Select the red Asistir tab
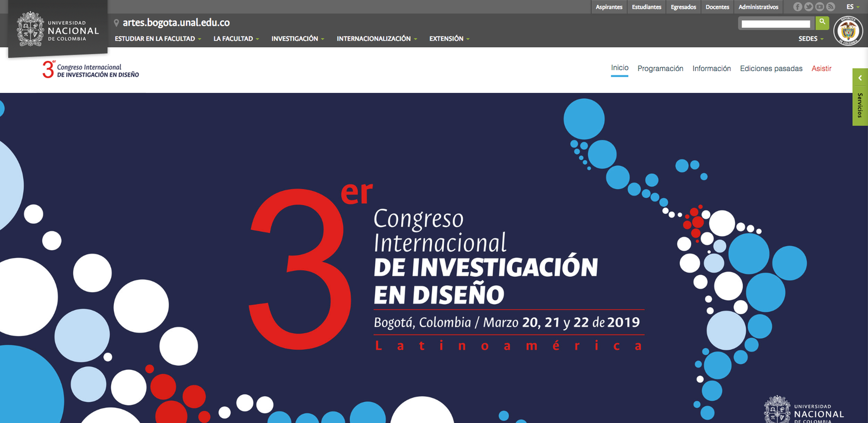This screenshot has width=868, height=423. (x=821, y=68)
